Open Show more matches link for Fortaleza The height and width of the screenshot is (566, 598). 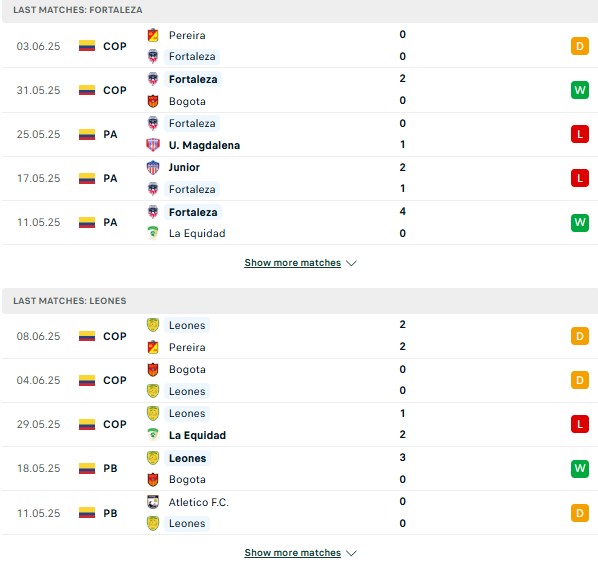click(293, 263)
